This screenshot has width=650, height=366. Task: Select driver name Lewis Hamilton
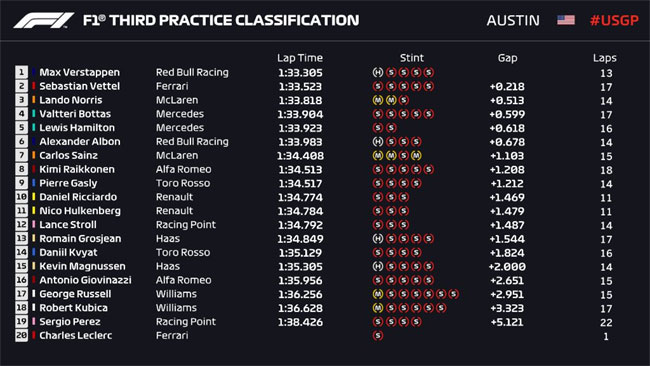click(x=77, y=128)
